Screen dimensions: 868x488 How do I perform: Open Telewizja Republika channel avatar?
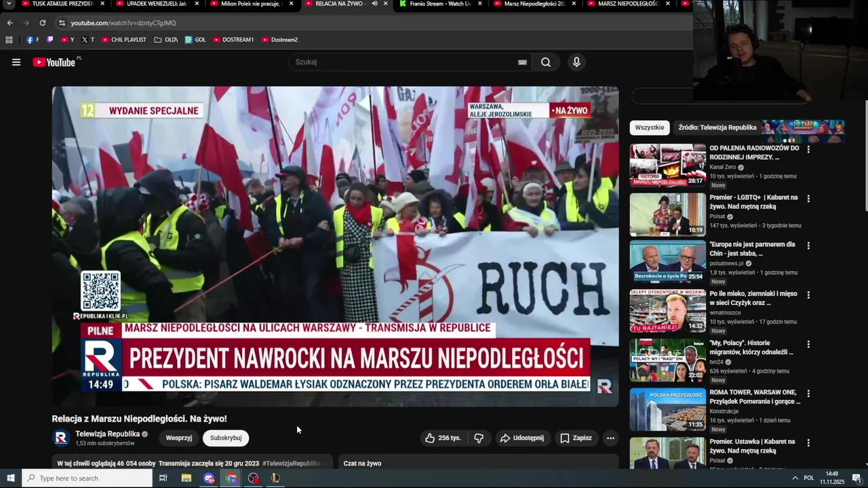tap(61, 438)
